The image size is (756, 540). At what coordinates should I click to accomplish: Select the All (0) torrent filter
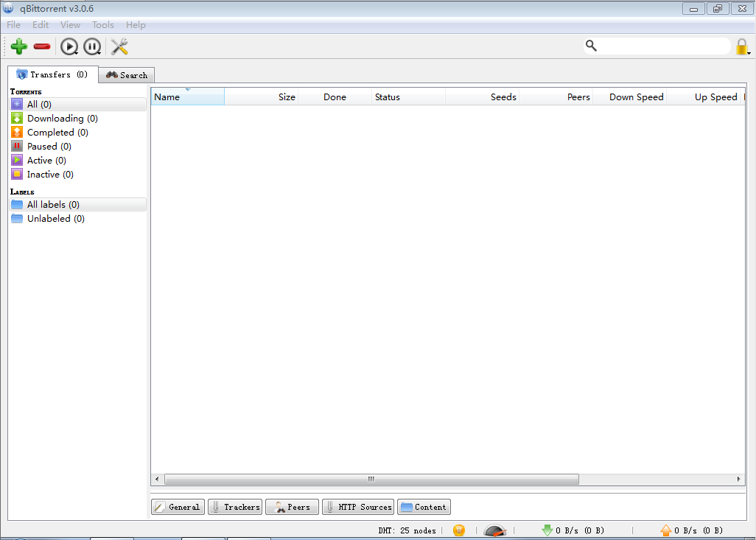[77, 104]
